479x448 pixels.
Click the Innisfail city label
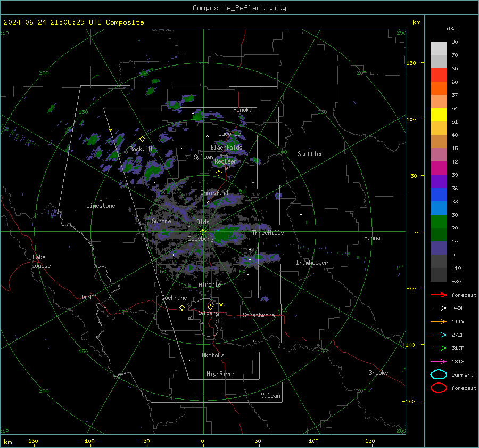click(214, 193)
